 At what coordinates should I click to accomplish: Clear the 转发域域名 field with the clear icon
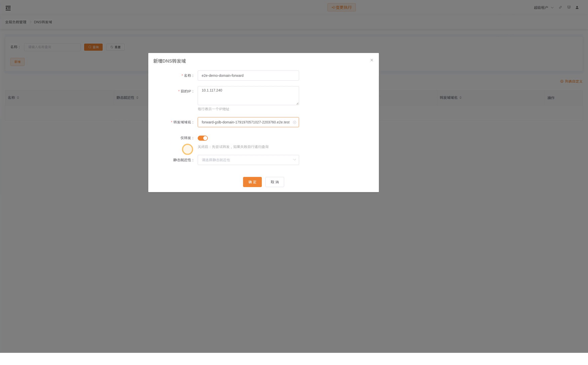pos(294,122)
